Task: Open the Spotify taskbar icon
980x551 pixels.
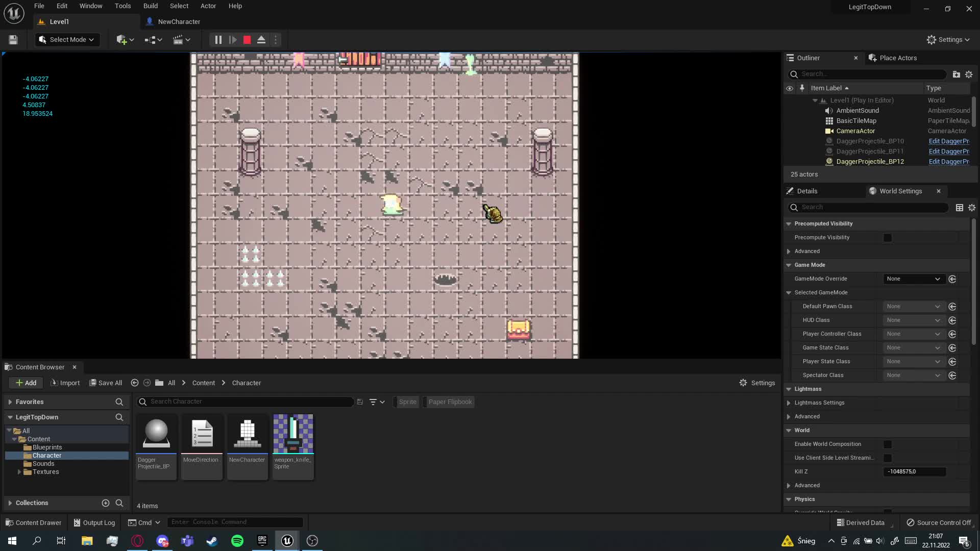Action: pos(237,541)
